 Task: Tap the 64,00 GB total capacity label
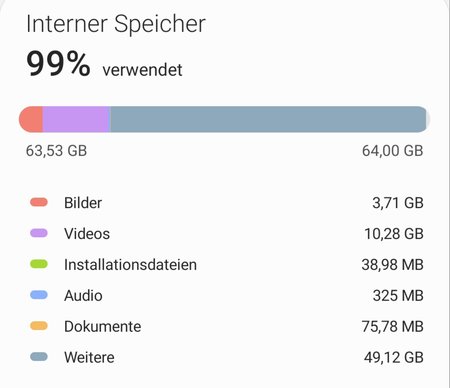pos(393,151)
